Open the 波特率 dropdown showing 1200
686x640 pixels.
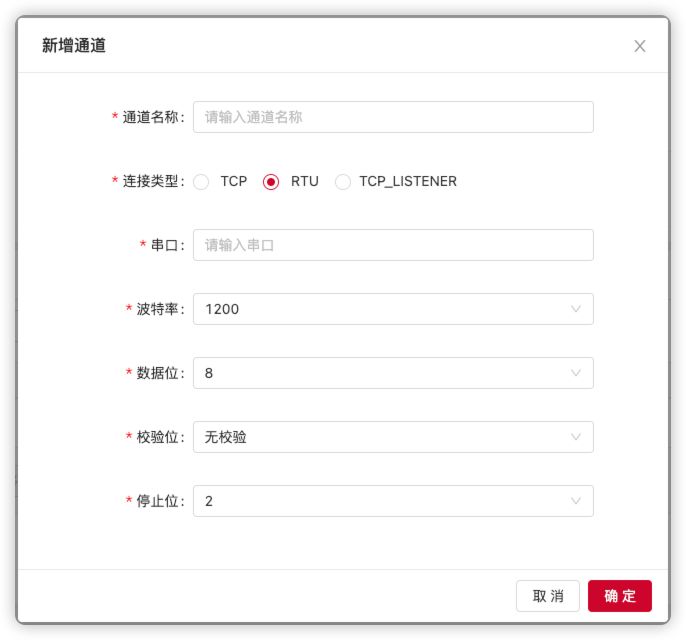click(x=380, y=309)
